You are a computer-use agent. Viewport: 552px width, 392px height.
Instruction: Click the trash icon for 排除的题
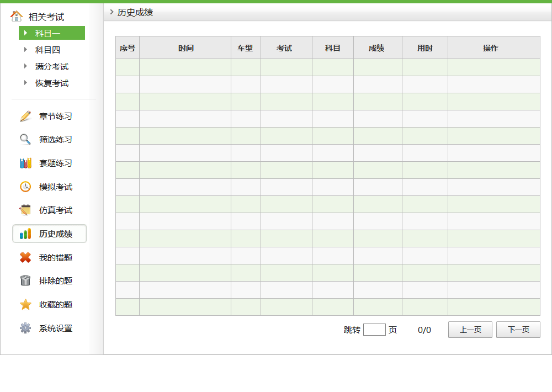tap(24, 280)
